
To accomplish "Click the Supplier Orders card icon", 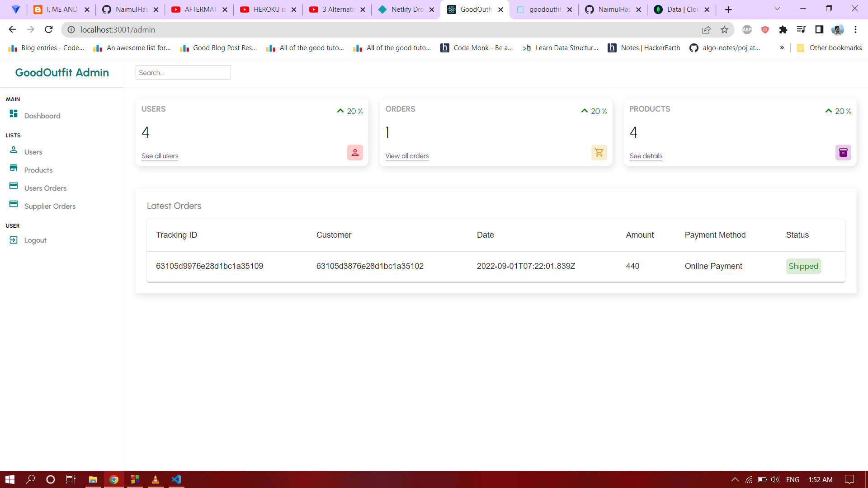I will (x=14, y=204).
